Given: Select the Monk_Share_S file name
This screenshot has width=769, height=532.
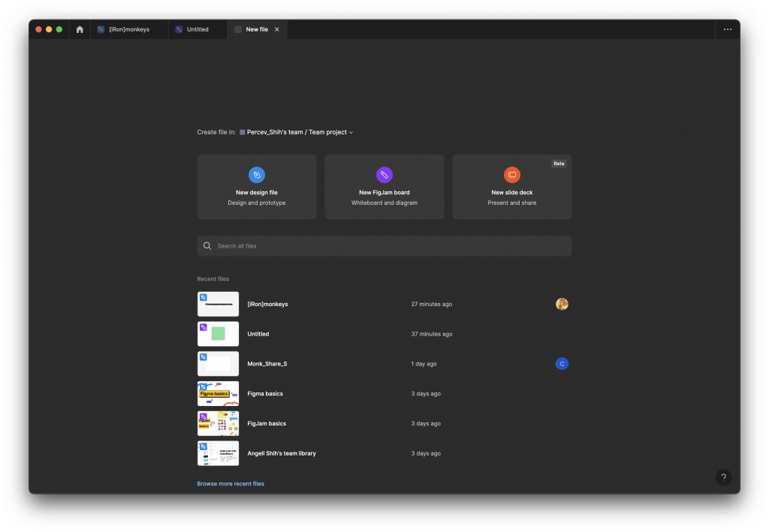Looking at the screenshot, I should click(x=267, y=364).
